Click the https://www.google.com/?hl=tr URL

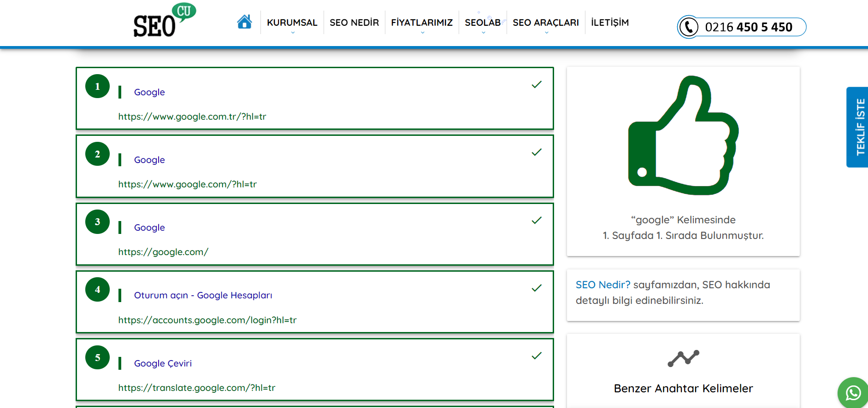(188, 184)
